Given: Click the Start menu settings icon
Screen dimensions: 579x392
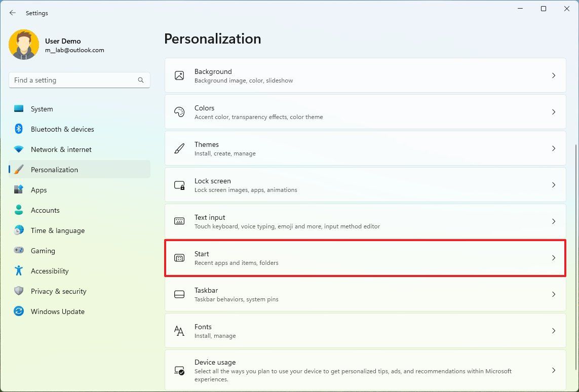Looking at the screenshot, I should click(179, 257).
